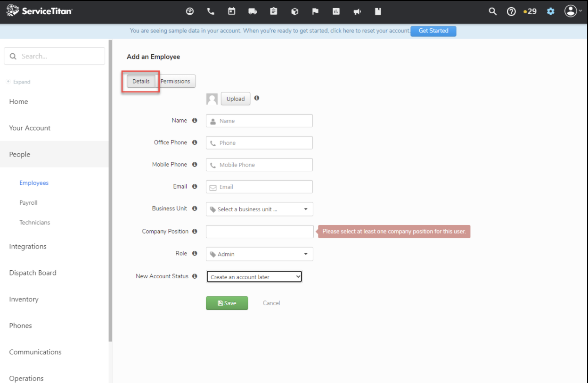Click into the Email input field
This screenshot has height=383, width=588.
coord(259,187)
